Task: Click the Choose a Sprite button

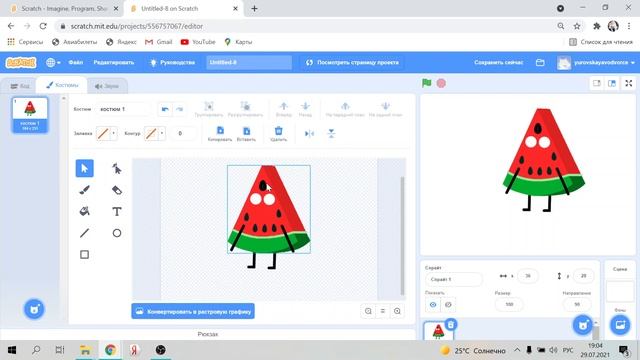Action: [583, 325]
